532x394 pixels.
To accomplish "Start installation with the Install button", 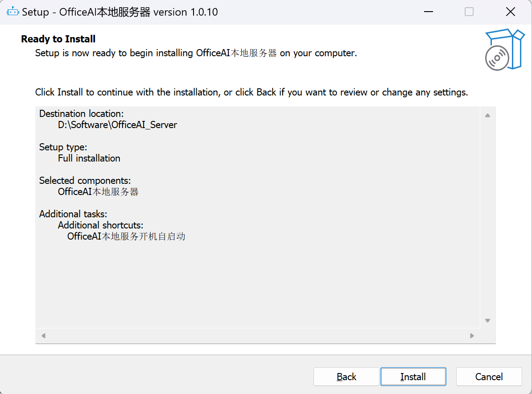I will point(413,377).
